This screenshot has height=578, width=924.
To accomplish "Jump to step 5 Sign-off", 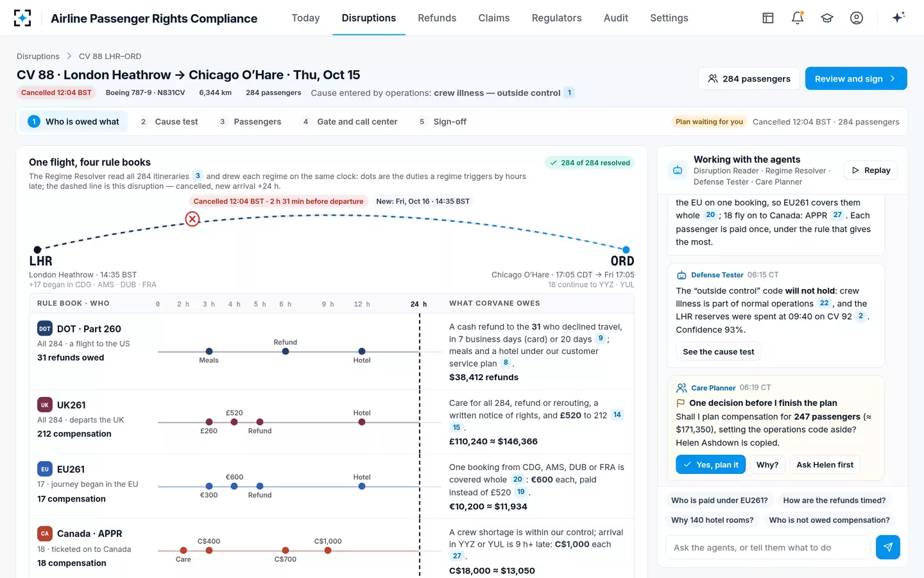I will pyautogui.click(x=442, y=121).
